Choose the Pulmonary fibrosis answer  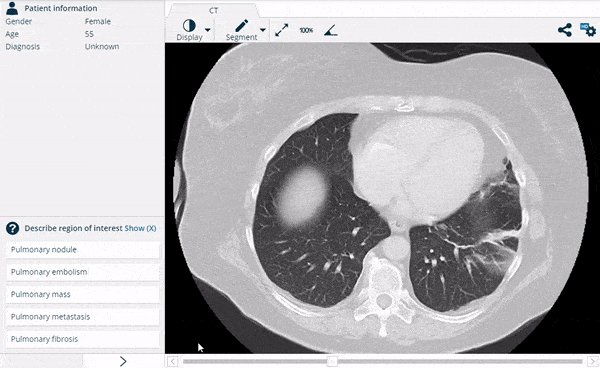pos(82,339)
